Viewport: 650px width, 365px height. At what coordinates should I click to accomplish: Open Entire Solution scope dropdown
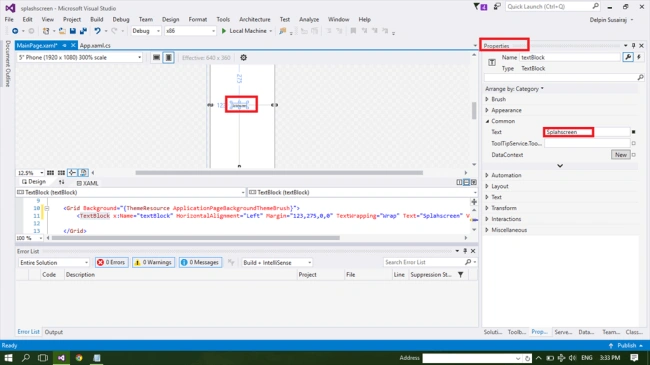[x=53, y=263]
